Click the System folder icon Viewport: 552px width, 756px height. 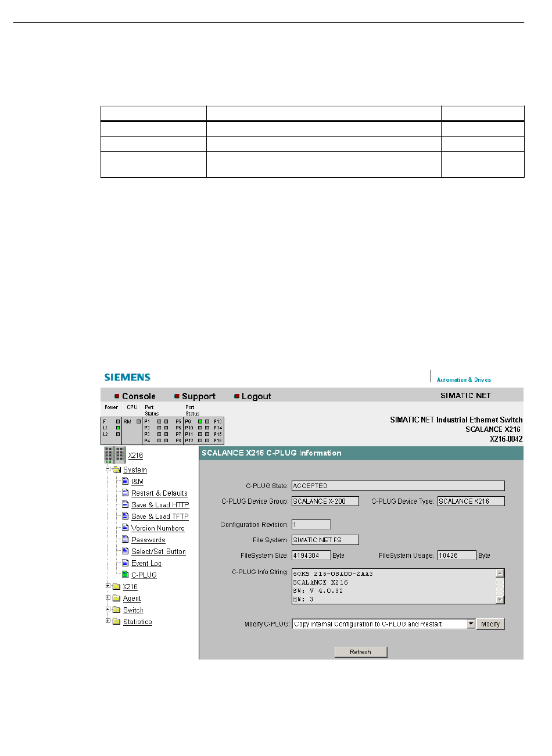click(x=116, y=470)
